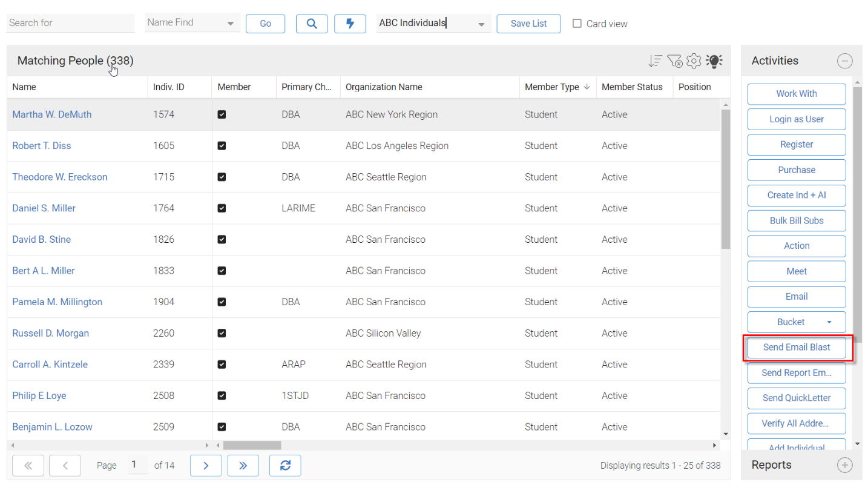Click the Meet activity button
The height and width of the screenshot is (485, 868).
tap(797, 271)
